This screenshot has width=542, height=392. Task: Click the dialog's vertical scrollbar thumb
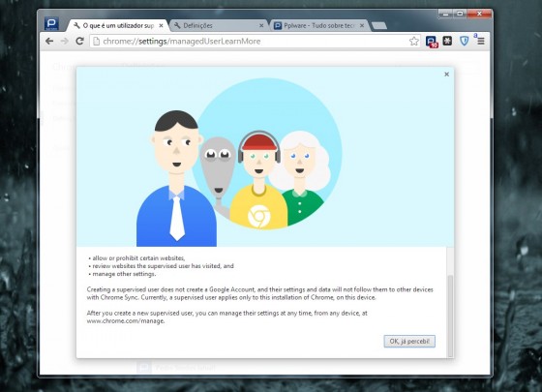tap(450, 316)
